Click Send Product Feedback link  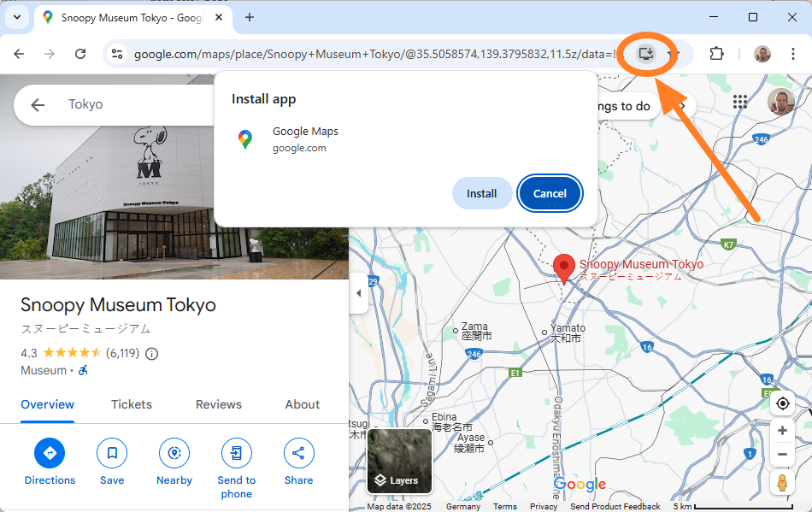click(615, 506)
